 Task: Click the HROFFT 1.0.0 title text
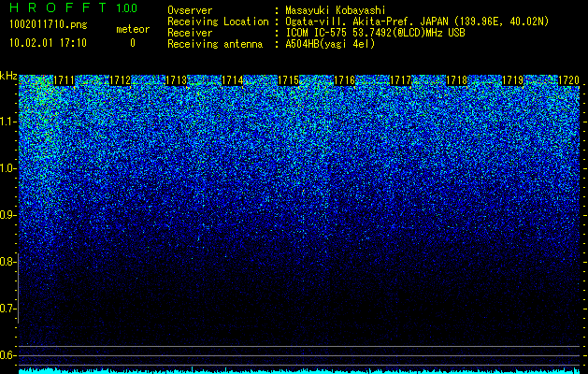tap(74, 7)
